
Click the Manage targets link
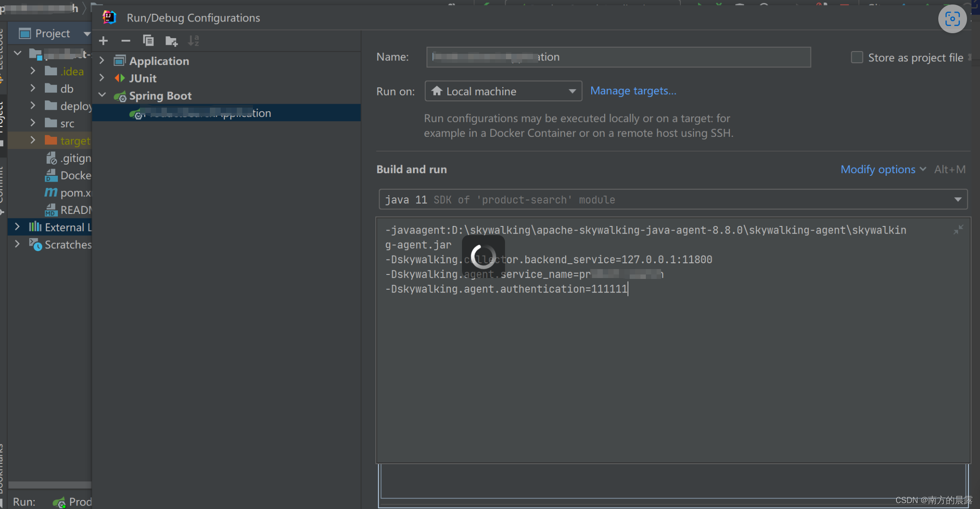tap(633, 91)
